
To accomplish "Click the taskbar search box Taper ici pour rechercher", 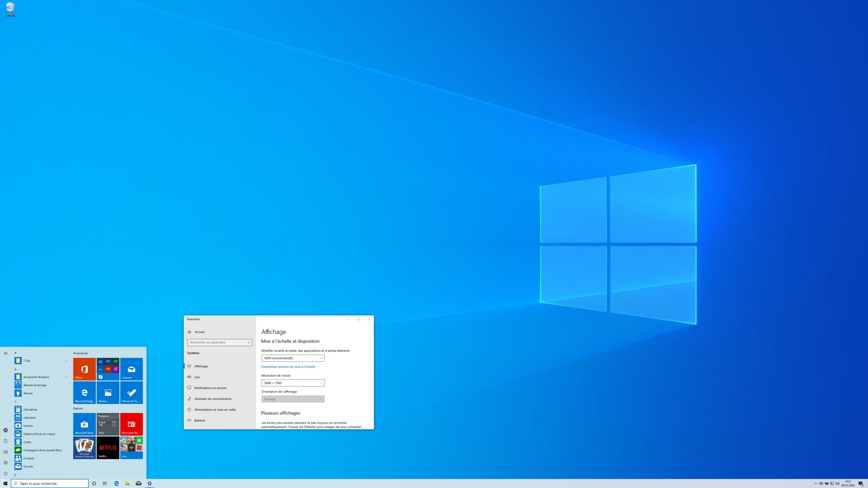I will 50,484.
